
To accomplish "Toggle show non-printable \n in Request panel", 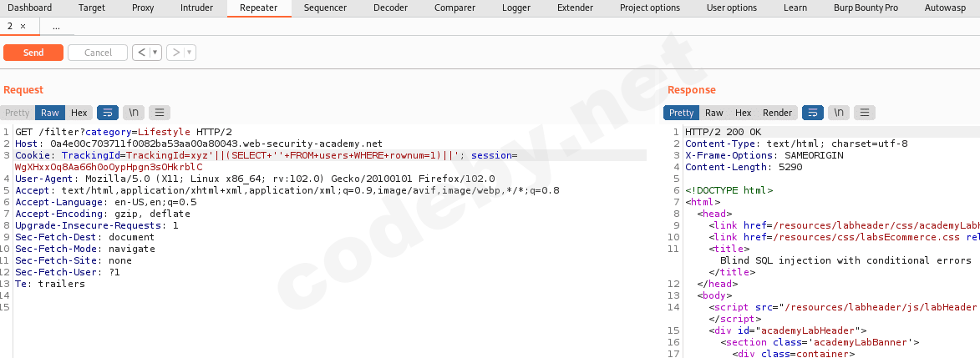I will [x=134, y=113].
